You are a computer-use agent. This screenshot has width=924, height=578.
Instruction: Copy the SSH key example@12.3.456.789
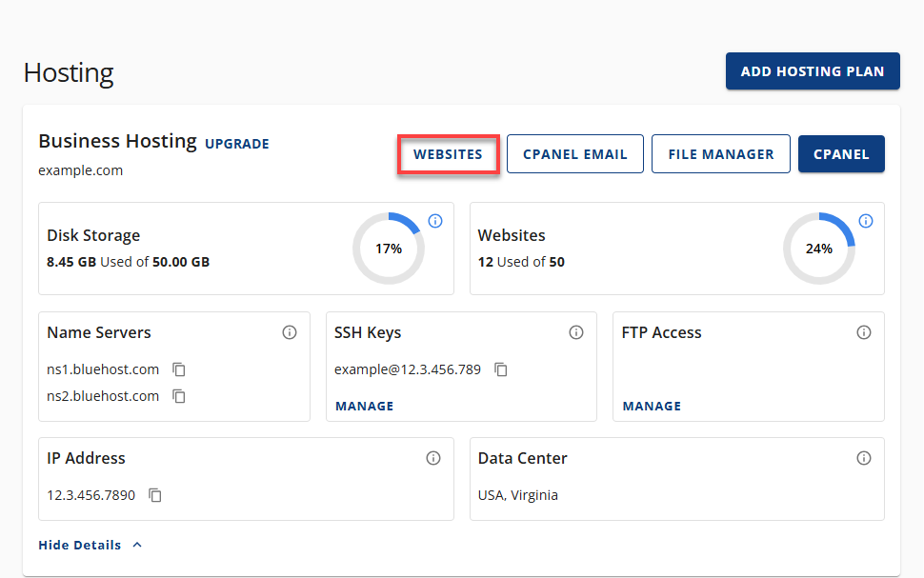tap(501, 369)
